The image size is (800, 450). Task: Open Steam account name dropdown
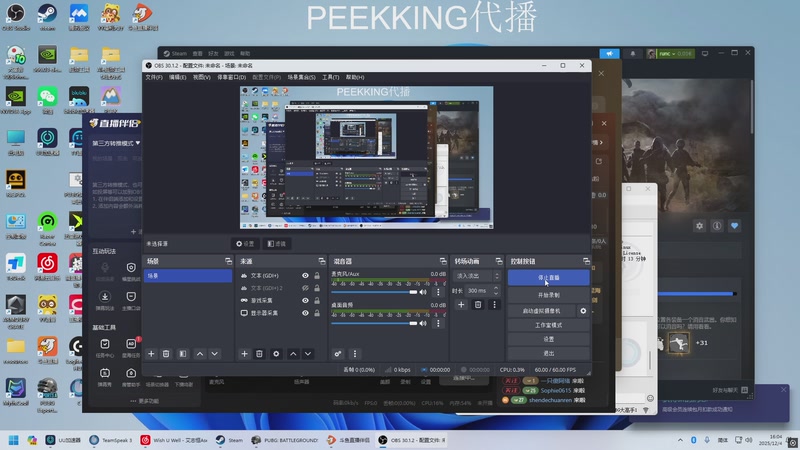click(x=674, y=53)
